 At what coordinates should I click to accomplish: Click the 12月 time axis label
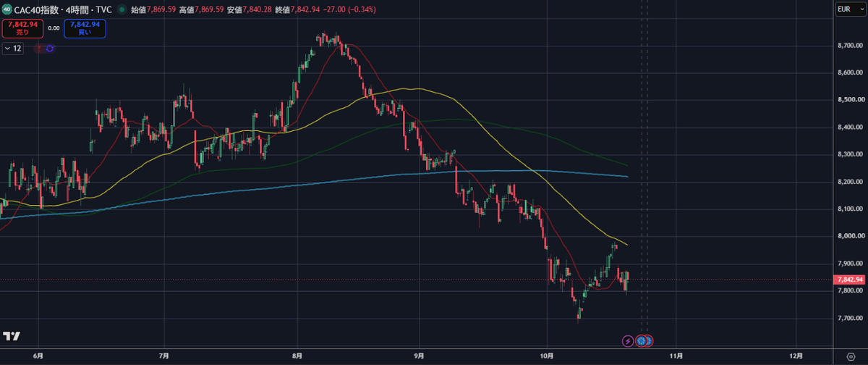[x=796, y=356]
